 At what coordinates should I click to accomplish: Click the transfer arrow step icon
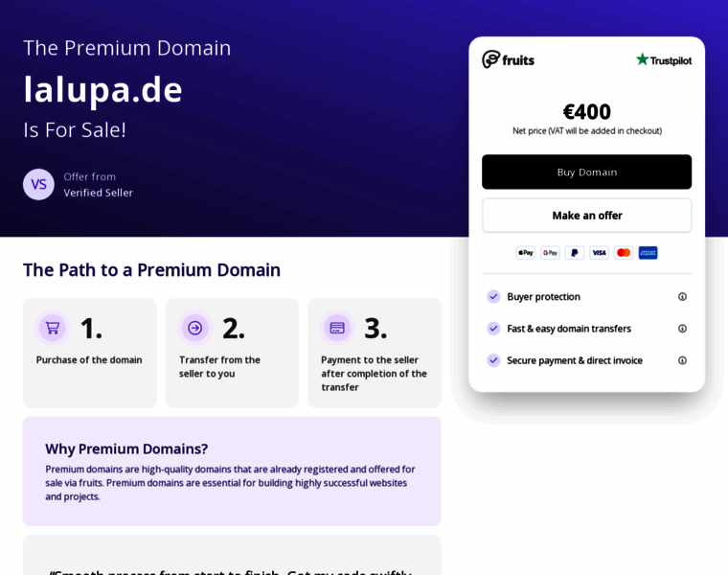194,328
